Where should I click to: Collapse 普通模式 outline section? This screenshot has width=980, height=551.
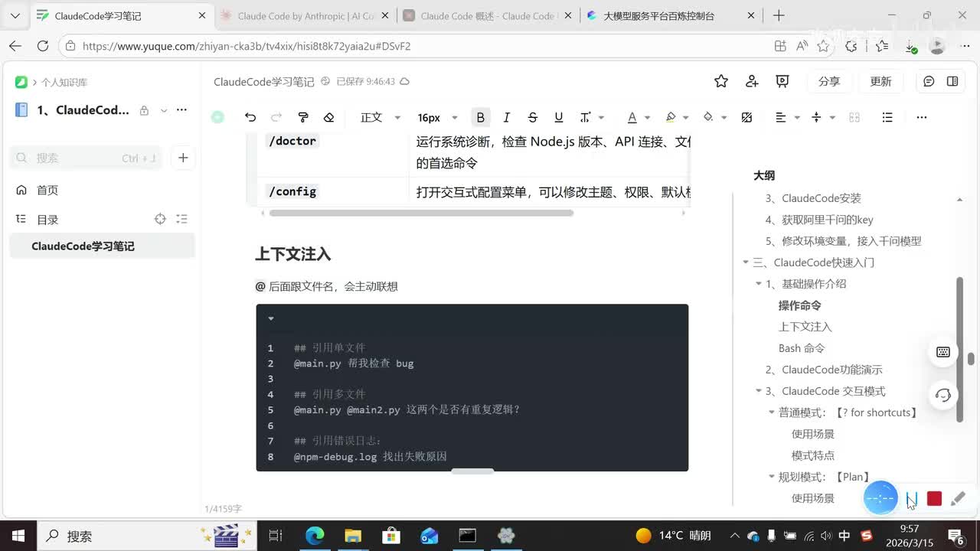[772, 412]
